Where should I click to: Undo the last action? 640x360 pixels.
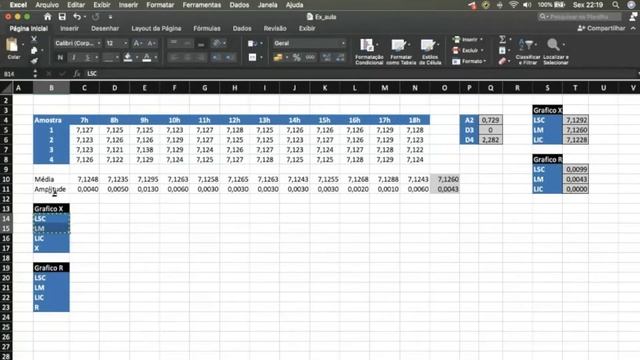coord(77,17)
